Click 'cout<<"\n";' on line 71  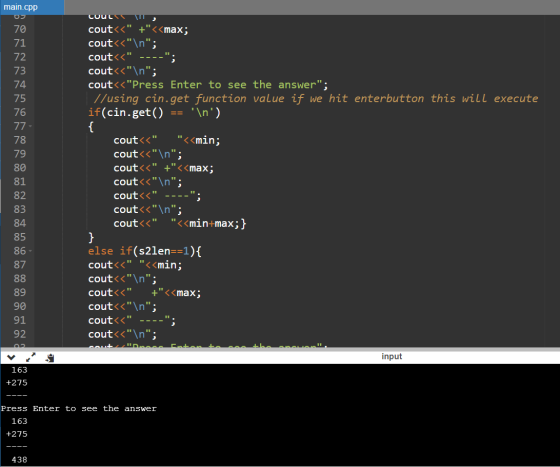coord(122,43)
